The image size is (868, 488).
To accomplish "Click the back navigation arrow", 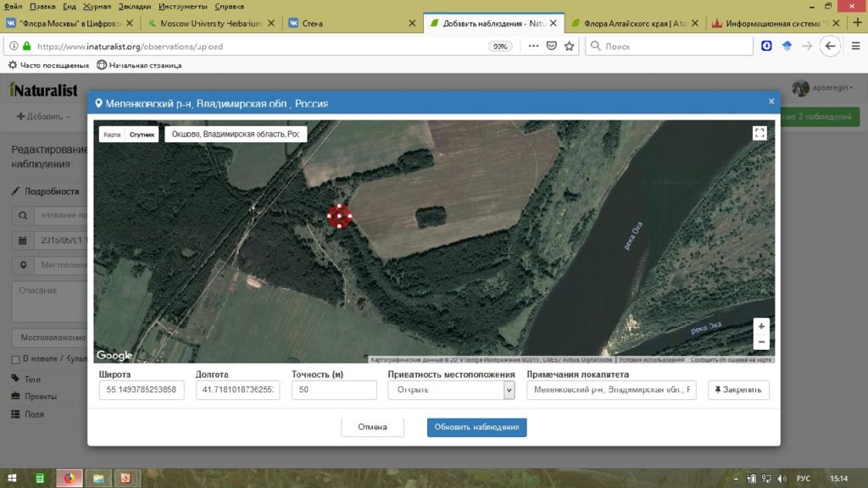I will click(831, 47).
